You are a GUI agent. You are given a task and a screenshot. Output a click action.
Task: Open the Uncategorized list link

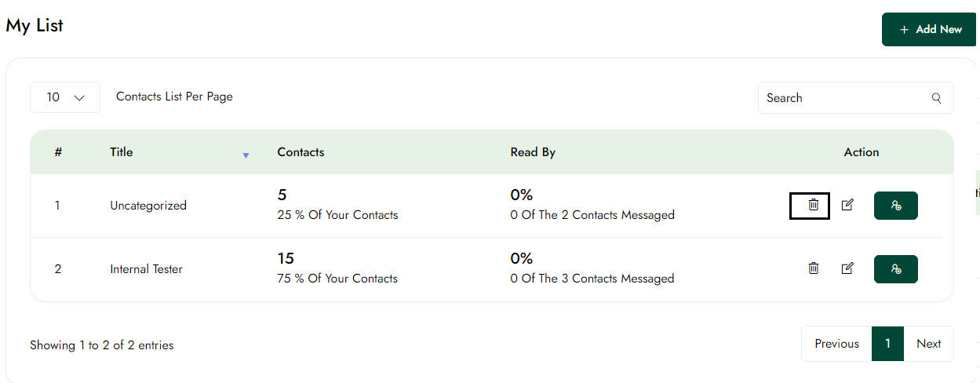tap(148, 206)
